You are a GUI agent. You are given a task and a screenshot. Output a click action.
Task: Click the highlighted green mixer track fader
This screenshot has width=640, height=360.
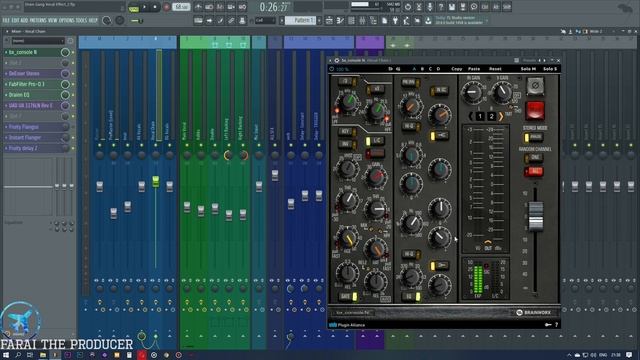tap(156, 181)
